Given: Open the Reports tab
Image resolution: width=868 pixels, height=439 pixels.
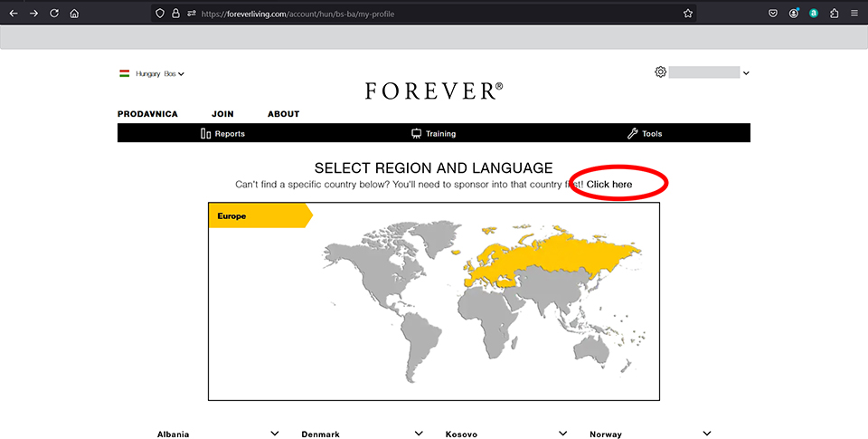Looking at the screenshot, I should [222, 134].
